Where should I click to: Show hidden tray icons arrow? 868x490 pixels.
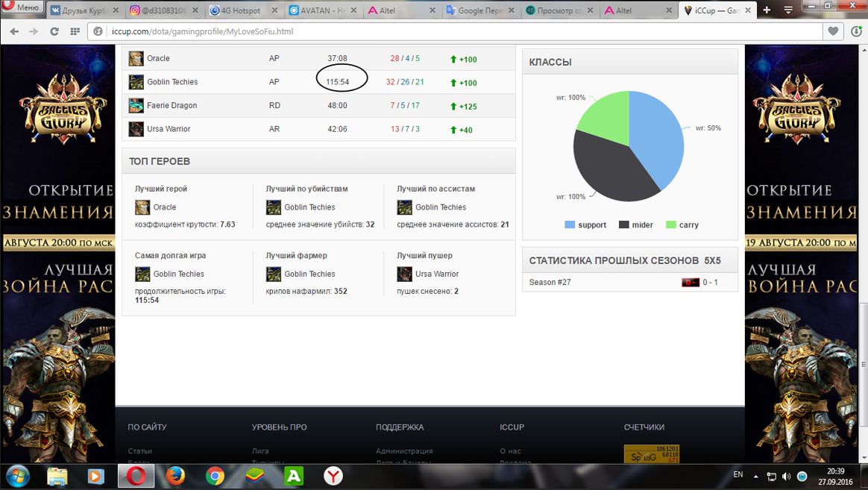(755, 476)
